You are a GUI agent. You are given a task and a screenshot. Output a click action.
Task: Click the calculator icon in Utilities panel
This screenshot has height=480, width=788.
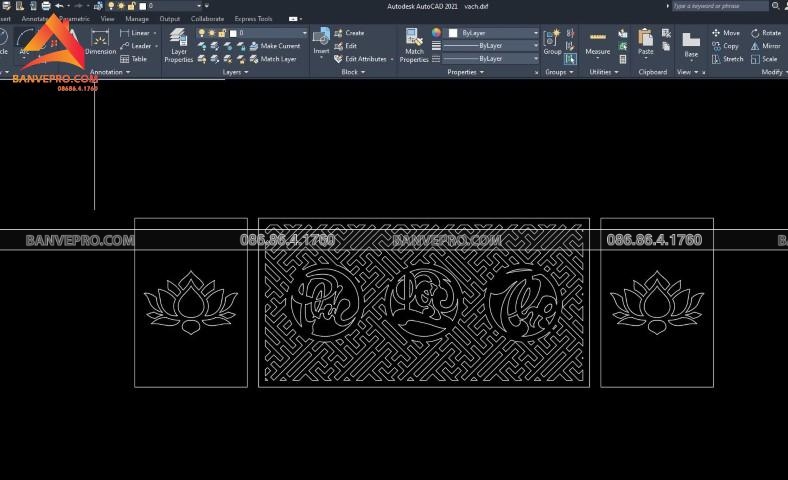[623, 59]
